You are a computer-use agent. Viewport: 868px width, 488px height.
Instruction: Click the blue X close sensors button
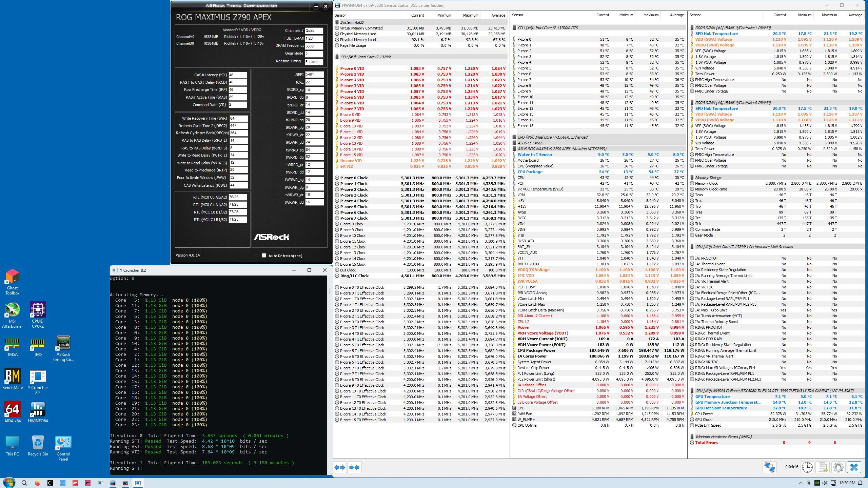point(854,467)
